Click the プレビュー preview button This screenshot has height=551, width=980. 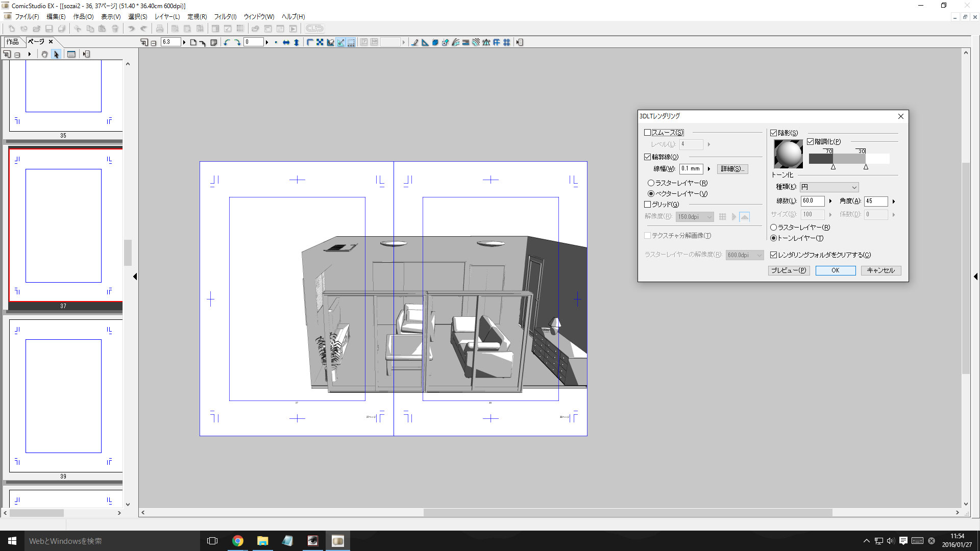point(789,270)
